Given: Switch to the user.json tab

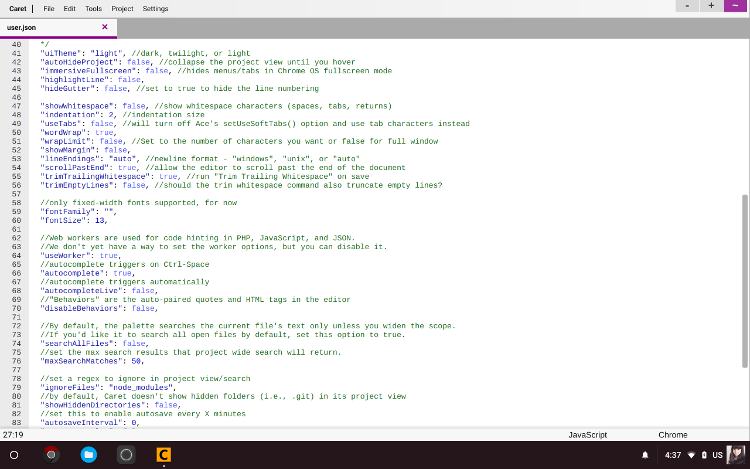Looking at the screenshot, I should pyautogui.click(x=23, y=27).
